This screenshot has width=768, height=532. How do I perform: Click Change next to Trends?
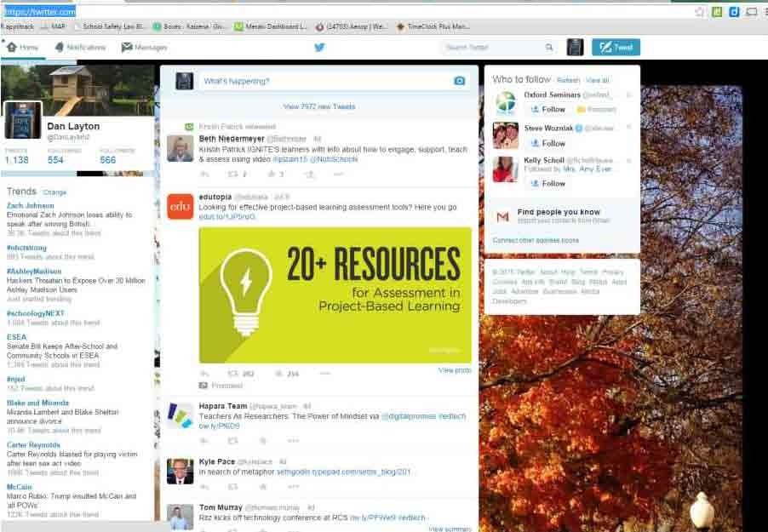tap(54, 192)
